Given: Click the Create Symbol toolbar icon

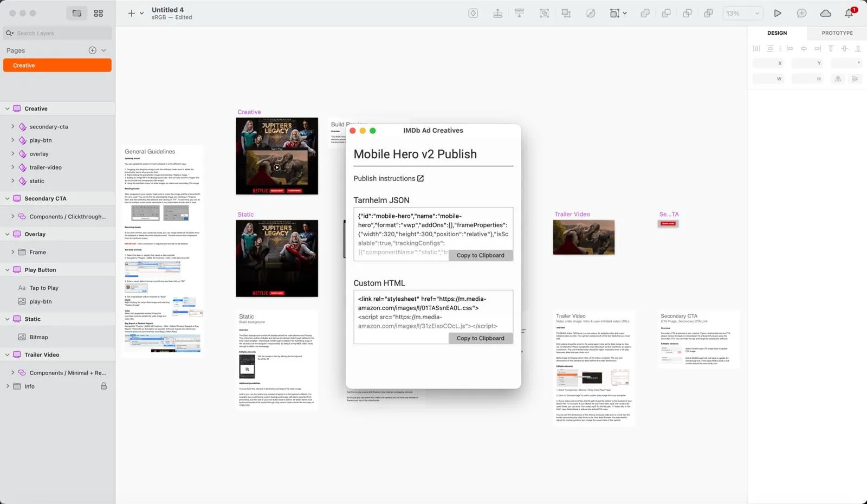Looking at the screenshot, I should pos(473,13).
